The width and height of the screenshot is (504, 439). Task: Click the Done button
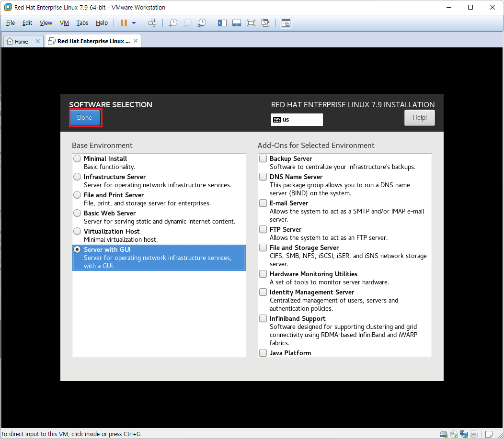pyautogui.click(x=85, y=118)
